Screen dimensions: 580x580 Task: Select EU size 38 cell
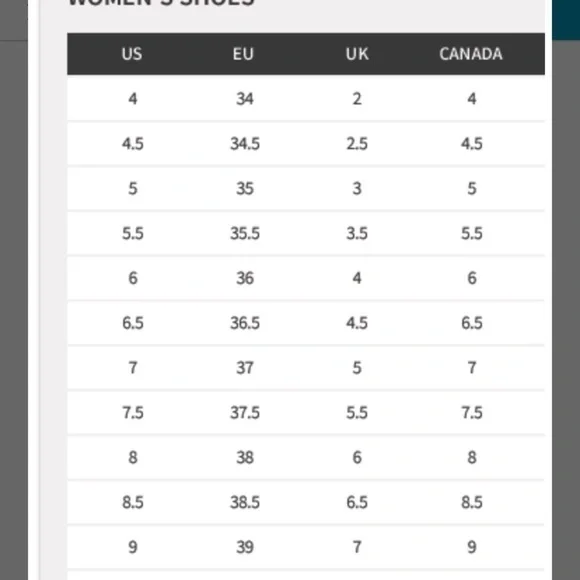point(245,458)
